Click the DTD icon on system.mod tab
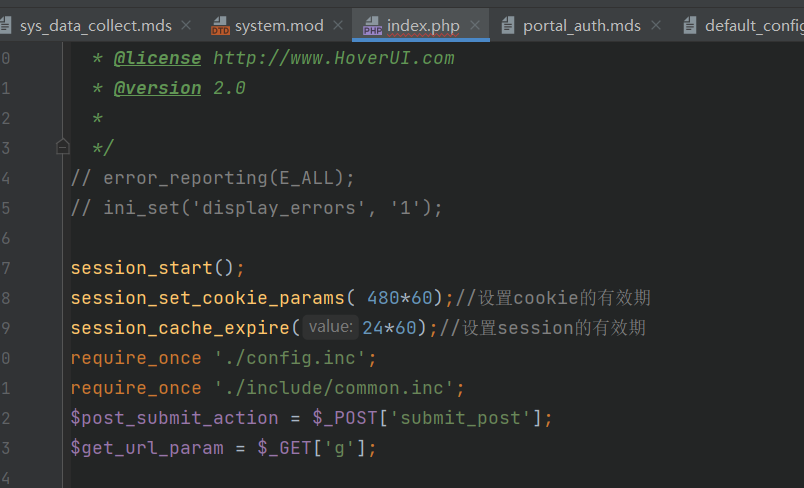This screenshot has width=804, height=488. pos(220,26)
